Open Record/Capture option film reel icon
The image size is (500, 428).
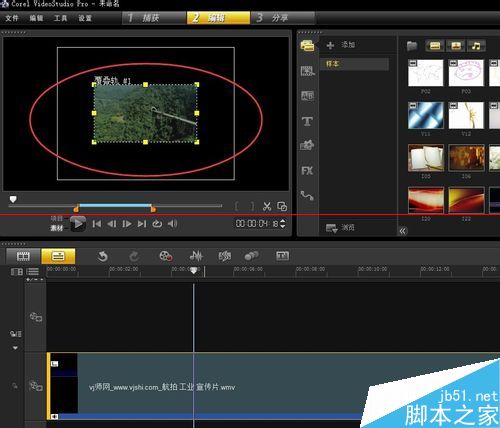[166, 256]
